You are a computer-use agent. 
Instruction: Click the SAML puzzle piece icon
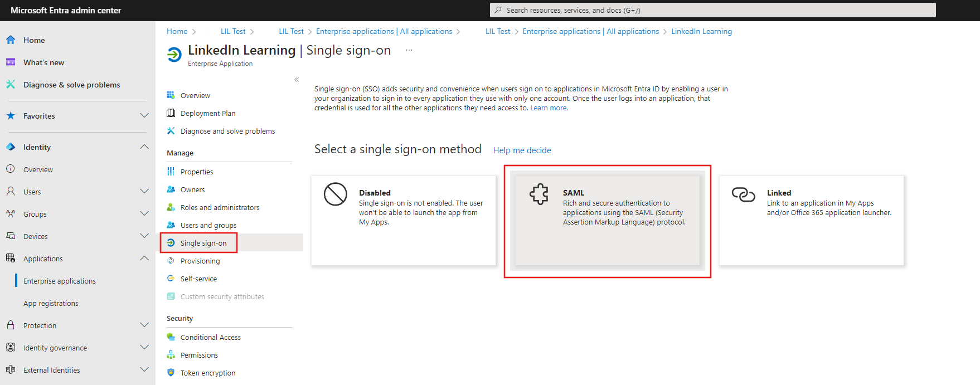tap(539, 194)
